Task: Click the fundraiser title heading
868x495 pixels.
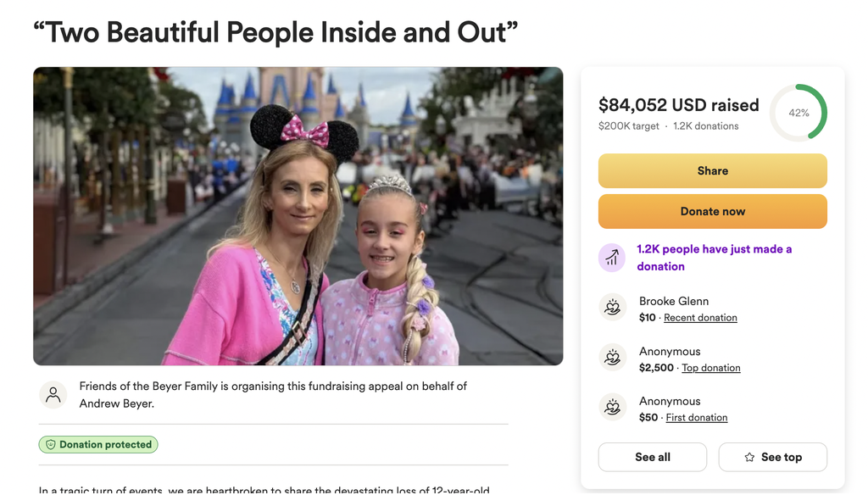Action: tap(275, 32)
